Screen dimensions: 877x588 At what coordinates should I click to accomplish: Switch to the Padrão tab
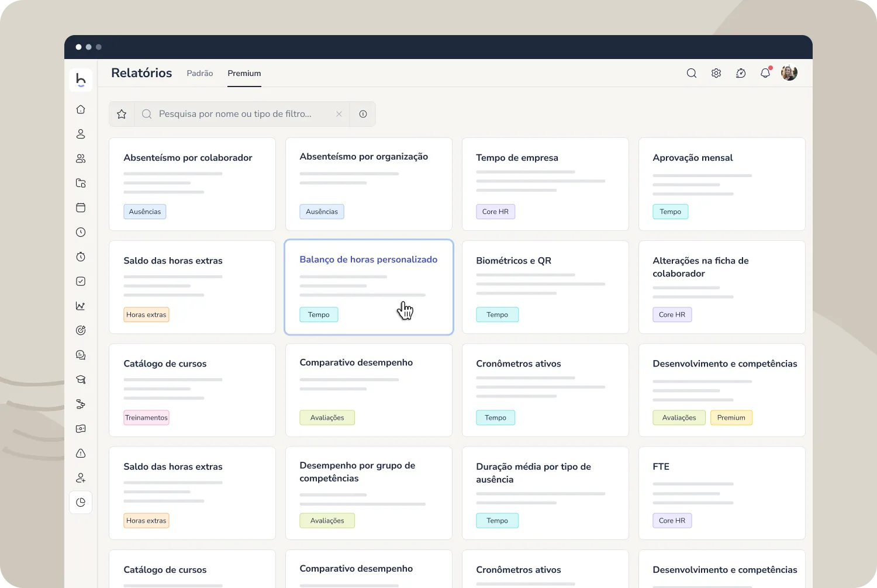[x=200, y=73]
